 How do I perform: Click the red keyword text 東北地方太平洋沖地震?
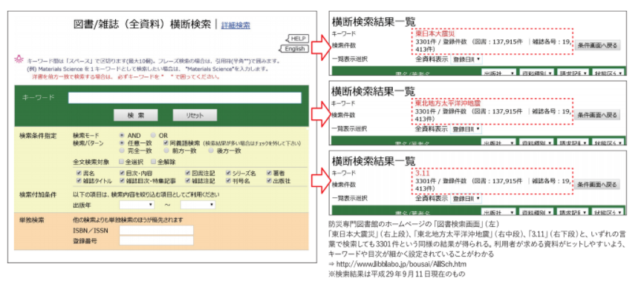447,103
